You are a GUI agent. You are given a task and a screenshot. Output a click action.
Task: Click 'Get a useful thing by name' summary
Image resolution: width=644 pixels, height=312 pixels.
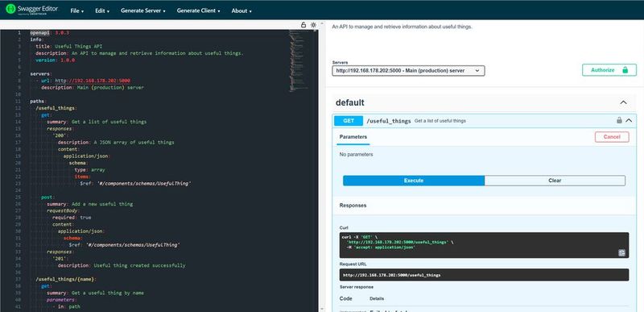pos(108,293)
